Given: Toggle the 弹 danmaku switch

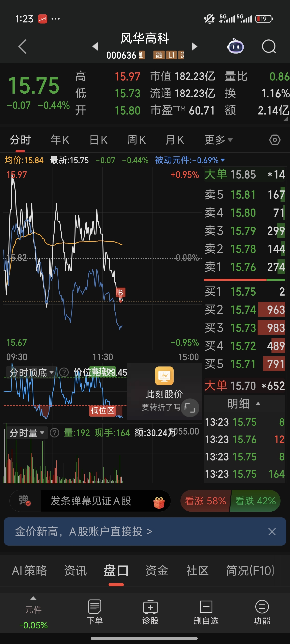Looking at the screenshot, I should (x=25, y=501).
